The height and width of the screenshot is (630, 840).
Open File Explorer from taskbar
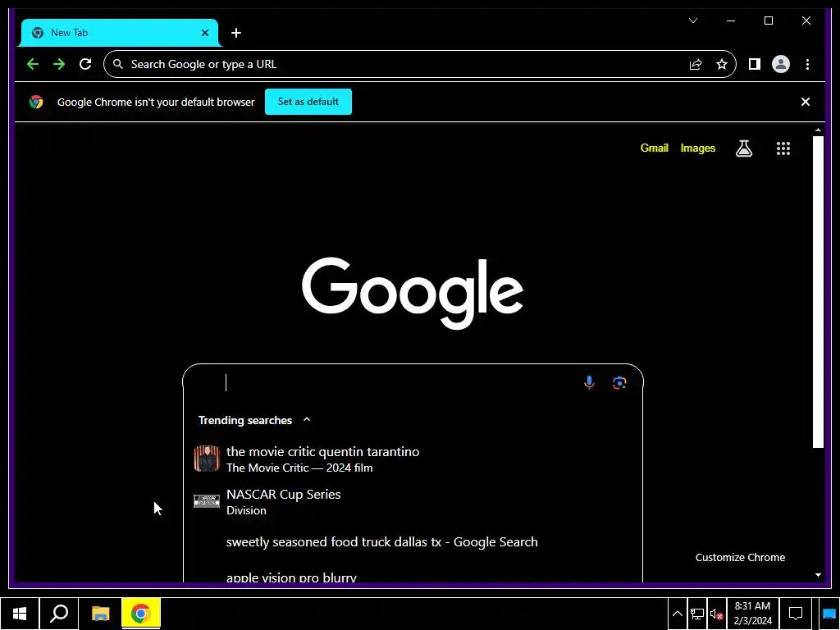[100, 614]
